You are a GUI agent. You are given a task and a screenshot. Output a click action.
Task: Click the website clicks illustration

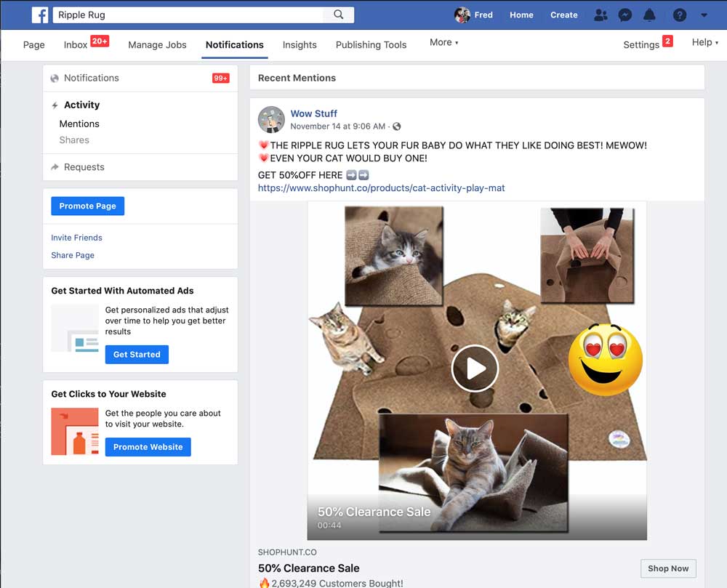(75, 432)
